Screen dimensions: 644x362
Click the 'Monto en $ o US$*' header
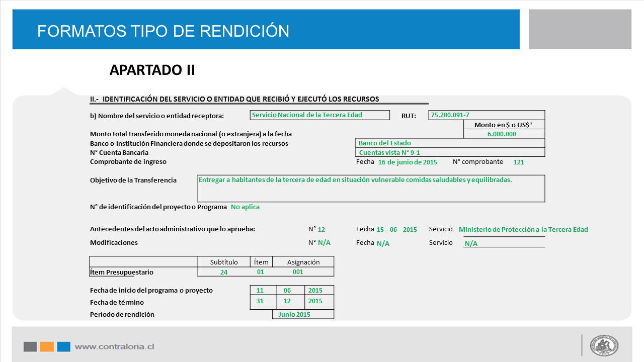coord(504,125)
